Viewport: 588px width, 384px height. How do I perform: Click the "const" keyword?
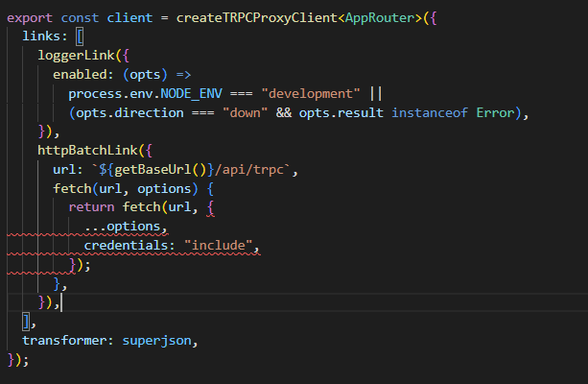click(80, 18)
